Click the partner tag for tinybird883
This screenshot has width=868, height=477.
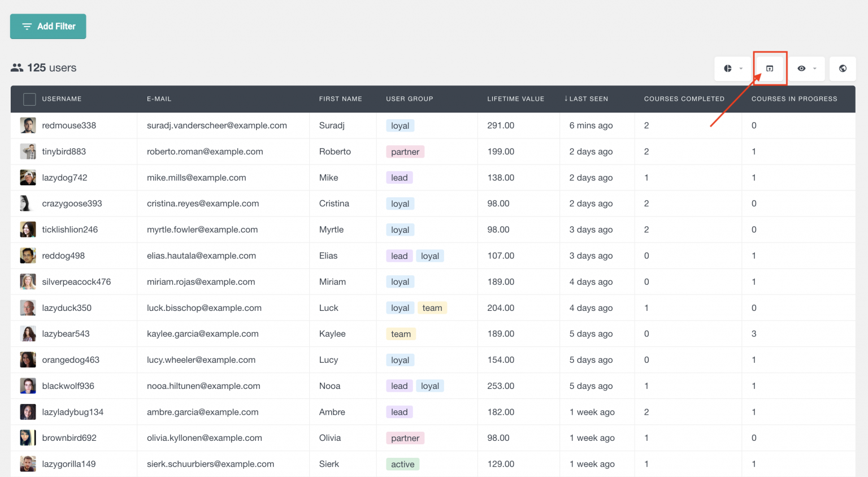(x=405, y=152)
